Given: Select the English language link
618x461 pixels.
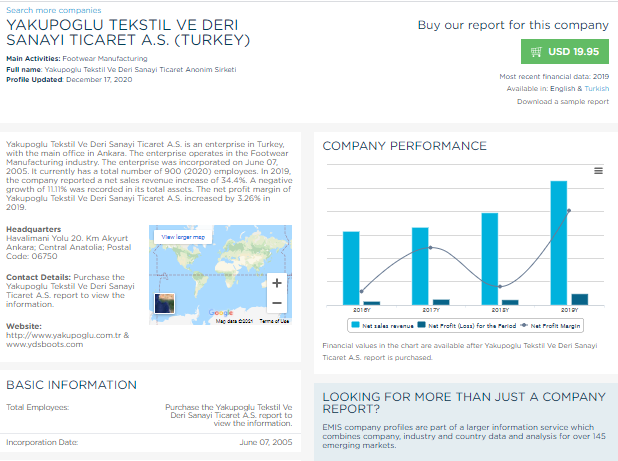Looking at the screenshot, I should pyautogui.click(x=564, y=89).
